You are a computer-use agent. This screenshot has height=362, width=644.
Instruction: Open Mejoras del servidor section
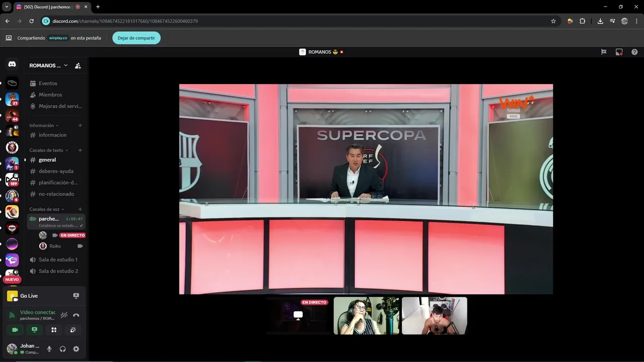click(x=55, y=106)
